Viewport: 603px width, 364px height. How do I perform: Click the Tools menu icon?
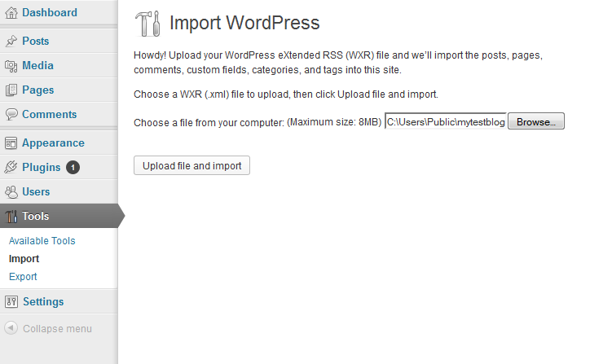tap(11, 217)
